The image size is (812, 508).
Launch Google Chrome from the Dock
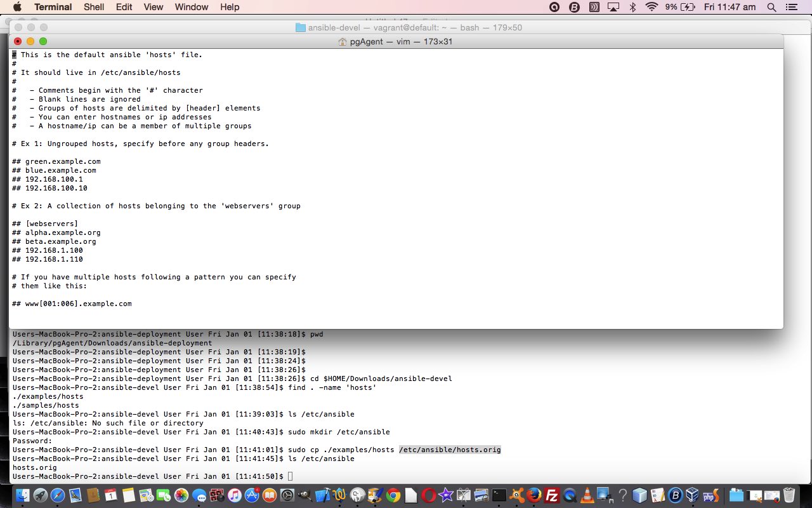393,495
